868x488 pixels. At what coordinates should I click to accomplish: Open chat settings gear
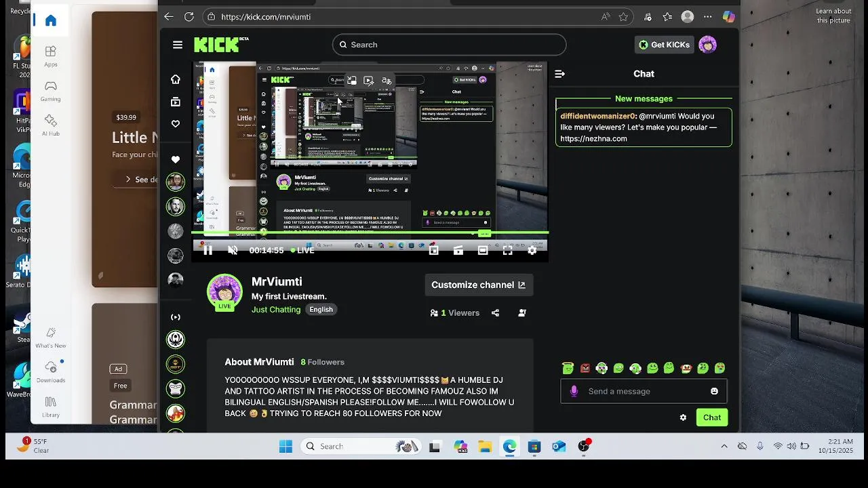[x=683, y=418]
